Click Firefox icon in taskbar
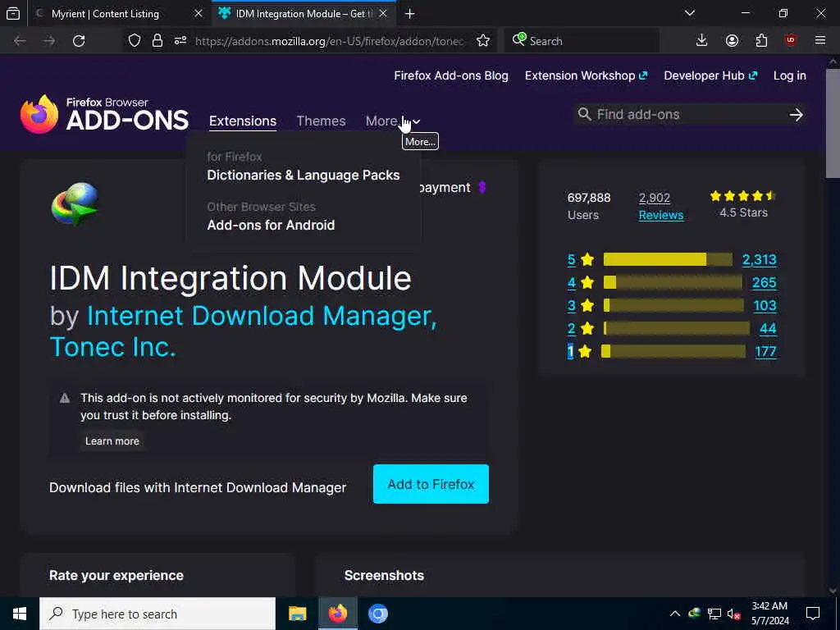The height and width of the screenshot is (630, 840). [x=337, y=614]
